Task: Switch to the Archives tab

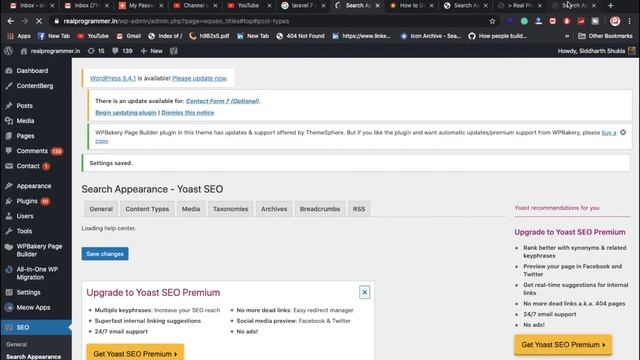Action: coord(274,209)
